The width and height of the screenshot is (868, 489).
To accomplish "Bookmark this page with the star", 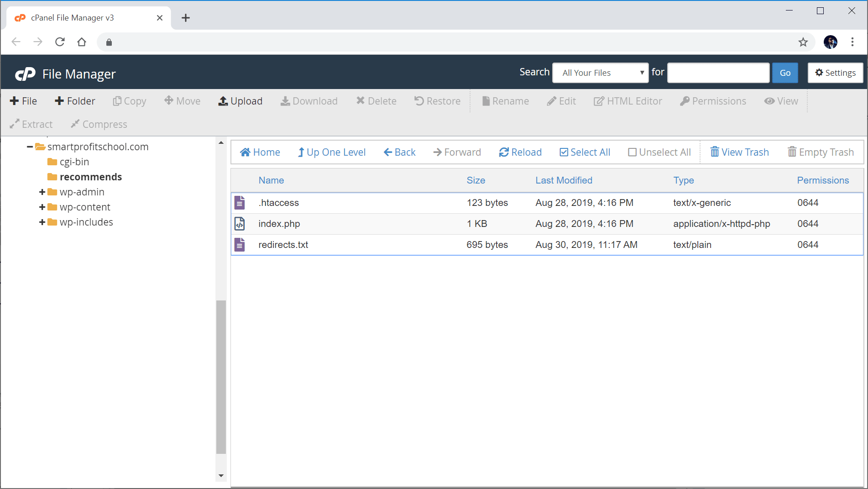I will [803, 42].
